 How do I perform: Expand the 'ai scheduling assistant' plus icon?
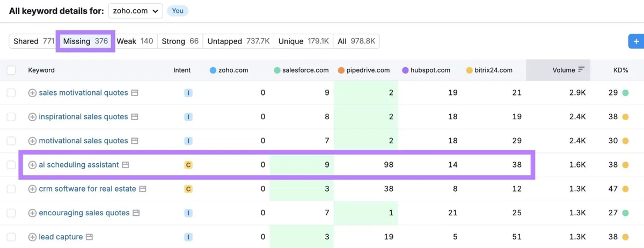click(32, 165)
